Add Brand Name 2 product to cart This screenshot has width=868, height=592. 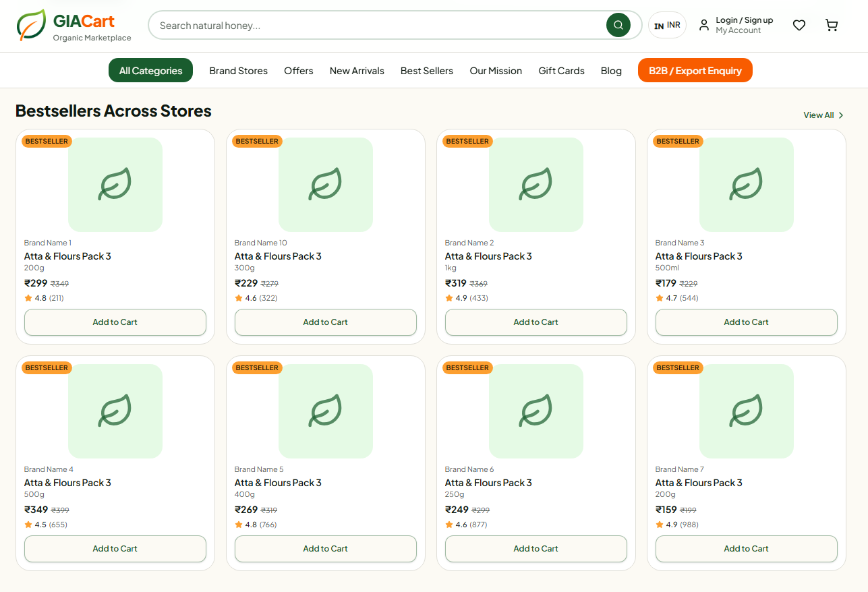pos(536,322)
